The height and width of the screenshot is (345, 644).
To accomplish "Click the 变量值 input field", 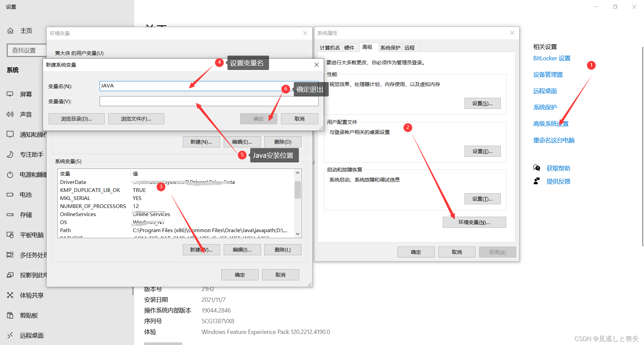I will tap(209, 101).
